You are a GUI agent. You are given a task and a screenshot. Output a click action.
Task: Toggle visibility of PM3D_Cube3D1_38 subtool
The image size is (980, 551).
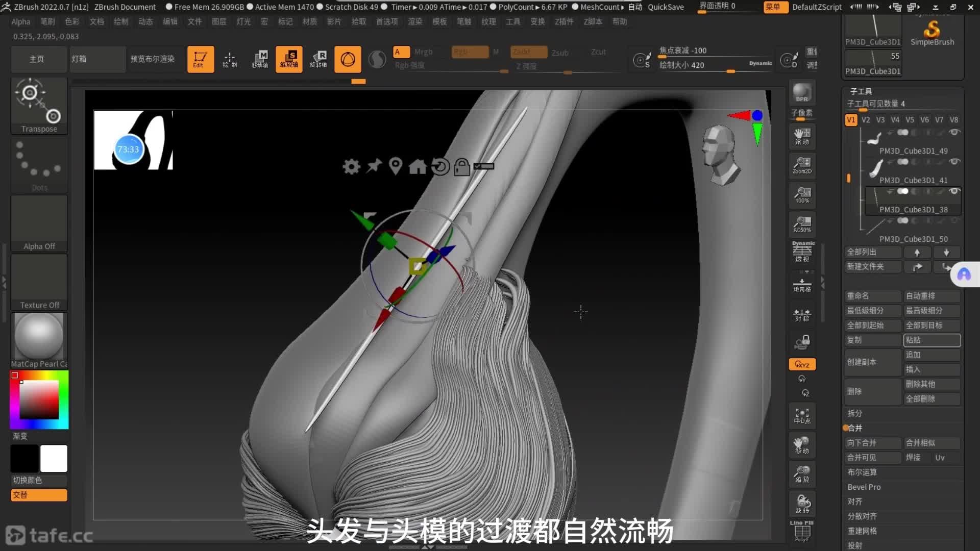click(954, 191)
